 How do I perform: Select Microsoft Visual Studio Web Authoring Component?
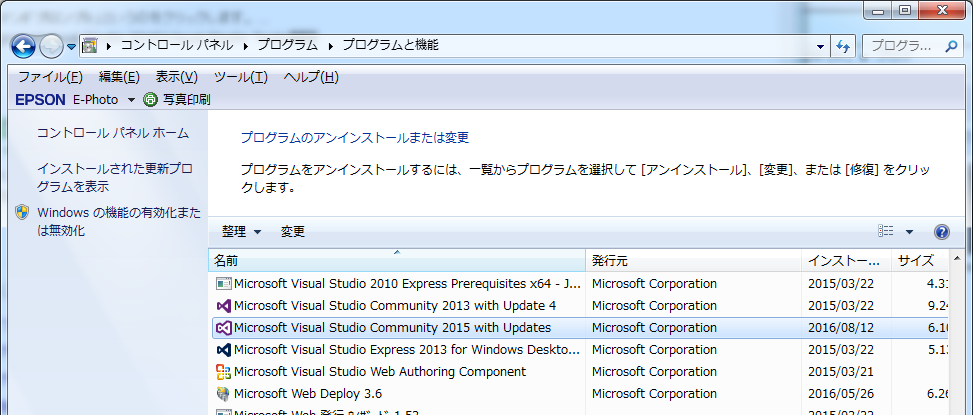[x=580, y=372]
